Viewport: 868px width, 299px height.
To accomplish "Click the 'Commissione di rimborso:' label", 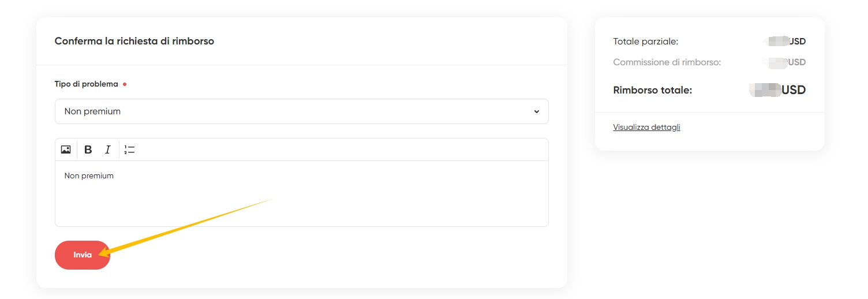I will (667, 62).
